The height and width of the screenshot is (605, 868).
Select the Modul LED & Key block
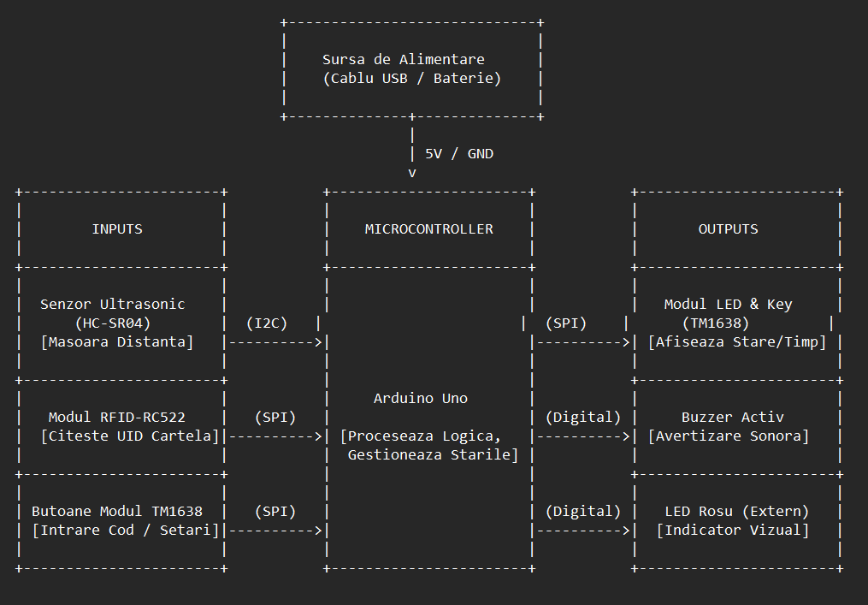coord(737,323)
